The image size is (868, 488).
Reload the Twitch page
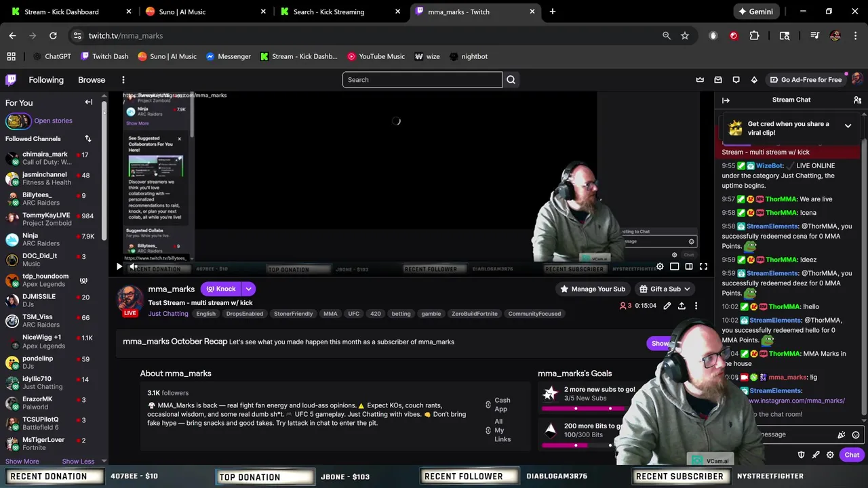pyautogui.click(x=53, y=35)
